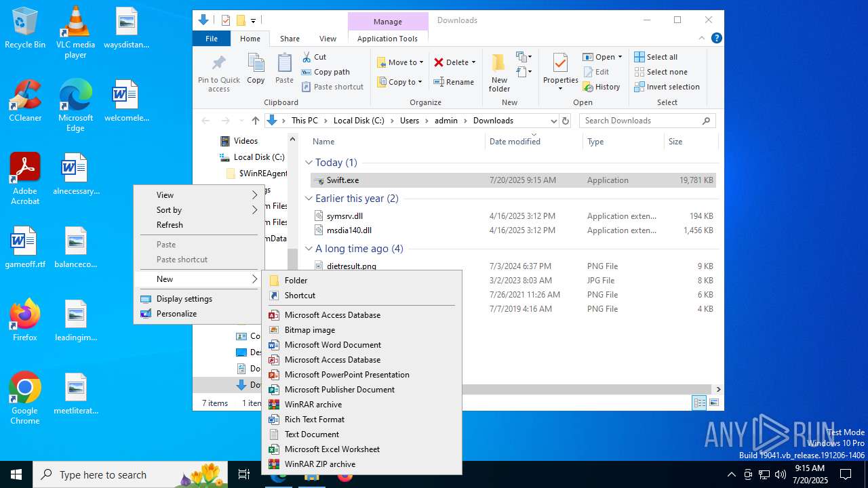Switch to details view layout

[699, 403]
